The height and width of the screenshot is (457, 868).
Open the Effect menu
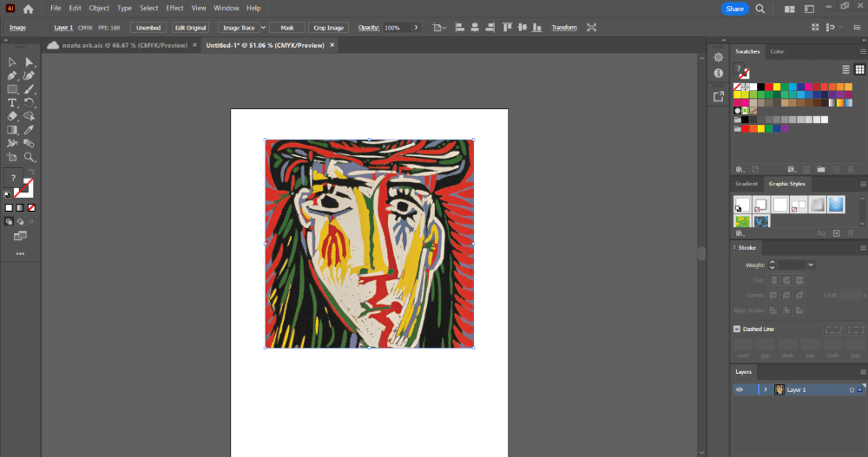pos(174,9)
